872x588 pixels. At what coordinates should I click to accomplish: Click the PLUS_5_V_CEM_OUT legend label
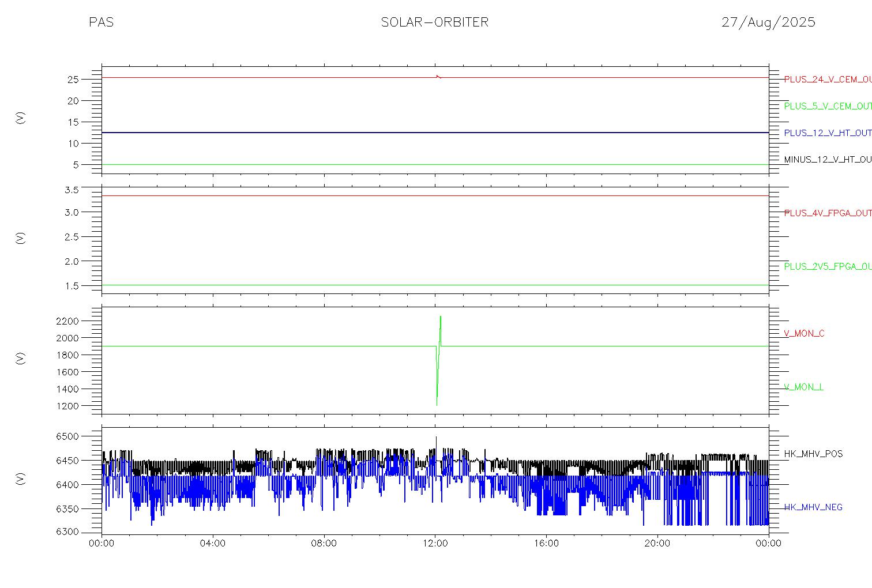click(x=828, y=106)
